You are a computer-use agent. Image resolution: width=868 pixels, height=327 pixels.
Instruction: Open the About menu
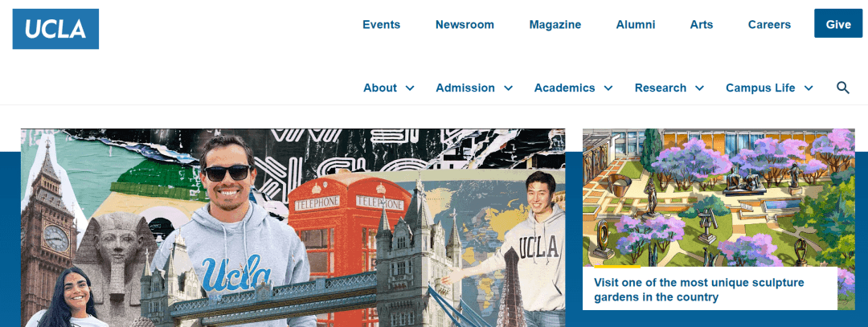[379, 88]
